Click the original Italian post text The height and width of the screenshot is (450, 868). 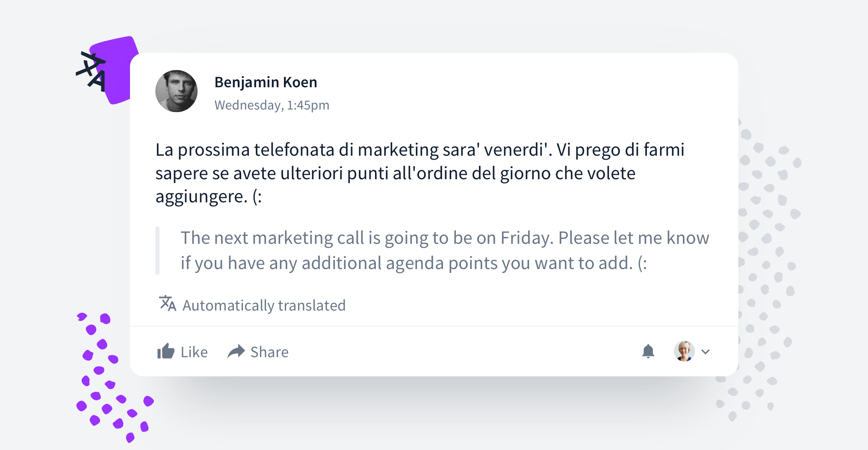pos(420,173)
